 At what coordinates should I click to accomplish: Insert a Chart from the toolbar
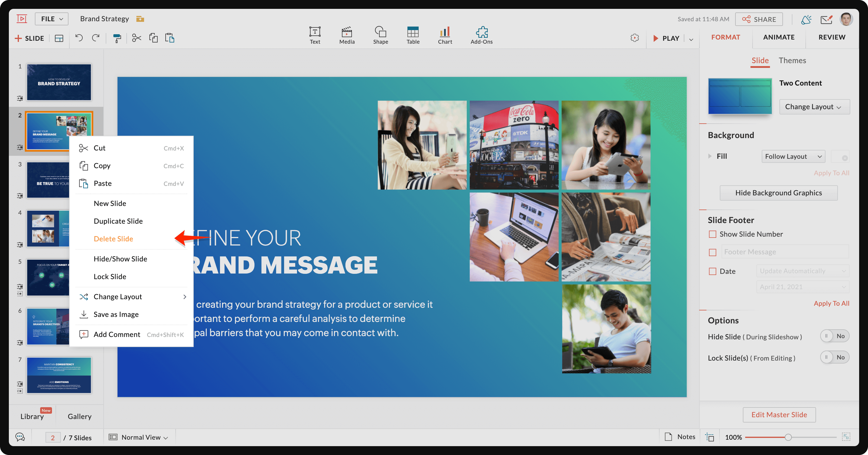click(444, 35)
